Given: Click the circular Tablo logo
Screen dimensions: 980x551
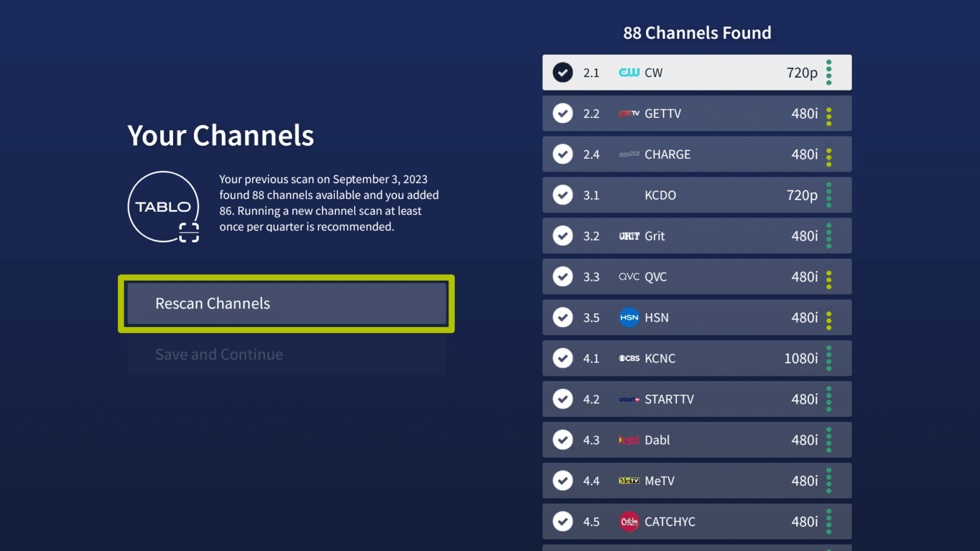Looking at the screenshot, I should click(x=163, y=206).
